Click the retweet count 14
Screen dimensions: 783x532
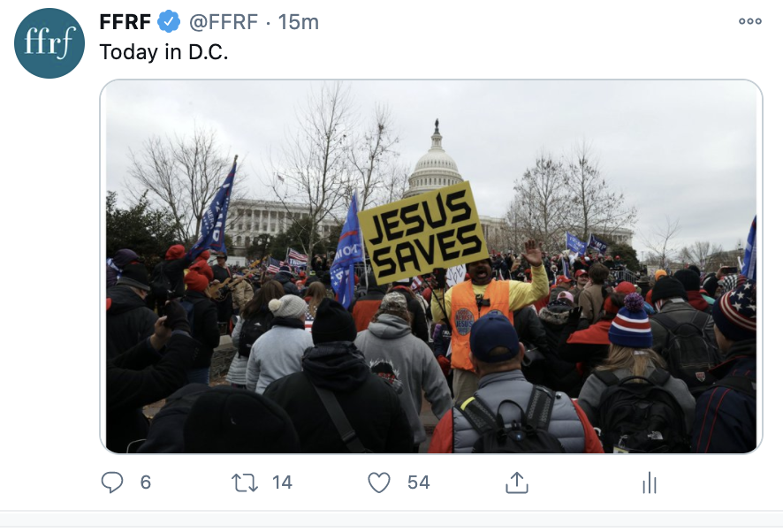[x=282, y=482]
